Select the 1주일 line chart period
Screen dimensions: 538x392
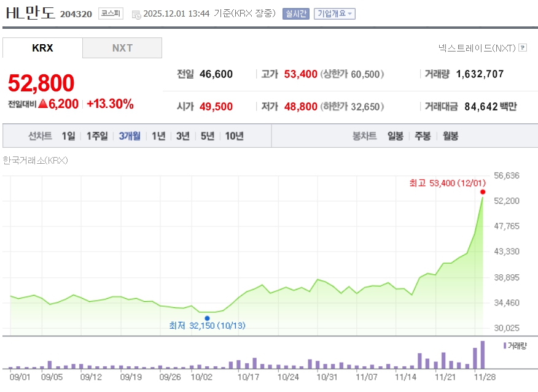click(97, 136)
